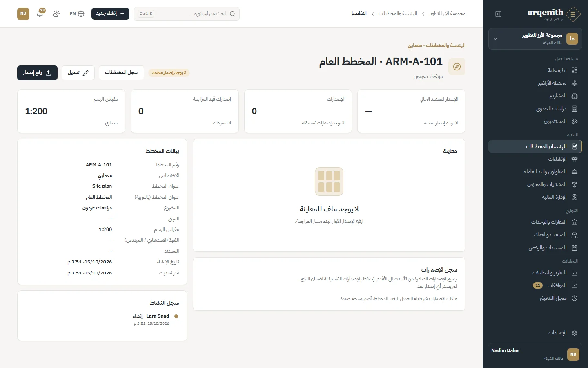Click الهندسة والمخططات breadcrumb link
Screen dimensions: 588x368
[x=398, y=14]
